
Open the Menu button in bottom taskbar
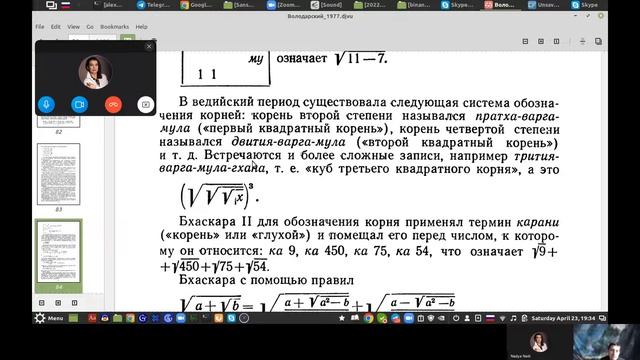(x=49, y=318)
